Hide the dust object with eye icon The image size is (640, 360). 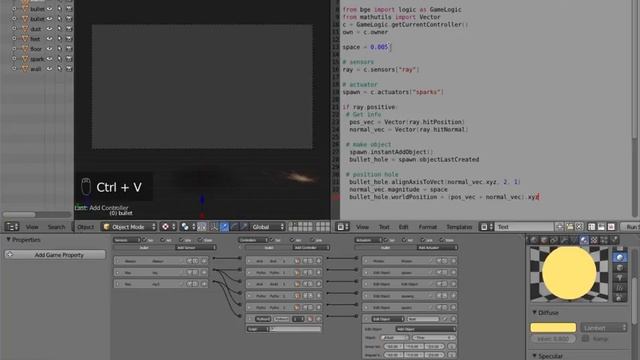coord(49,29)
